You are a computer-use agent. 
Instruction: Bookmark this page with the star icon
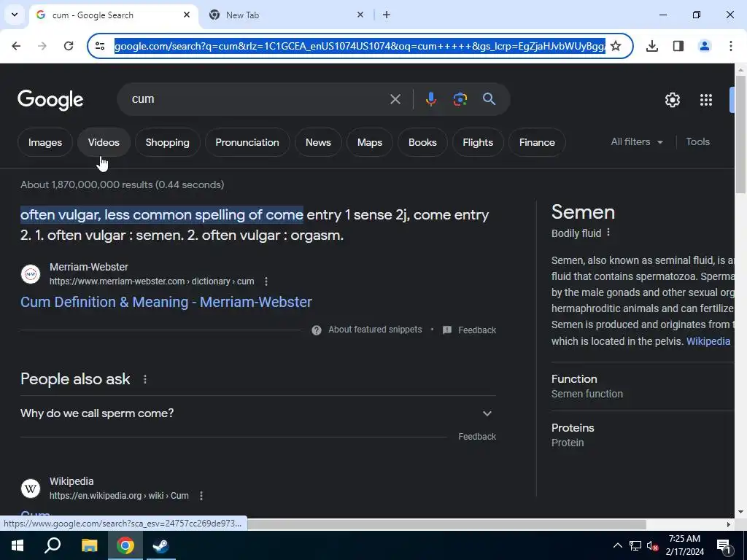tap(616, 46)
